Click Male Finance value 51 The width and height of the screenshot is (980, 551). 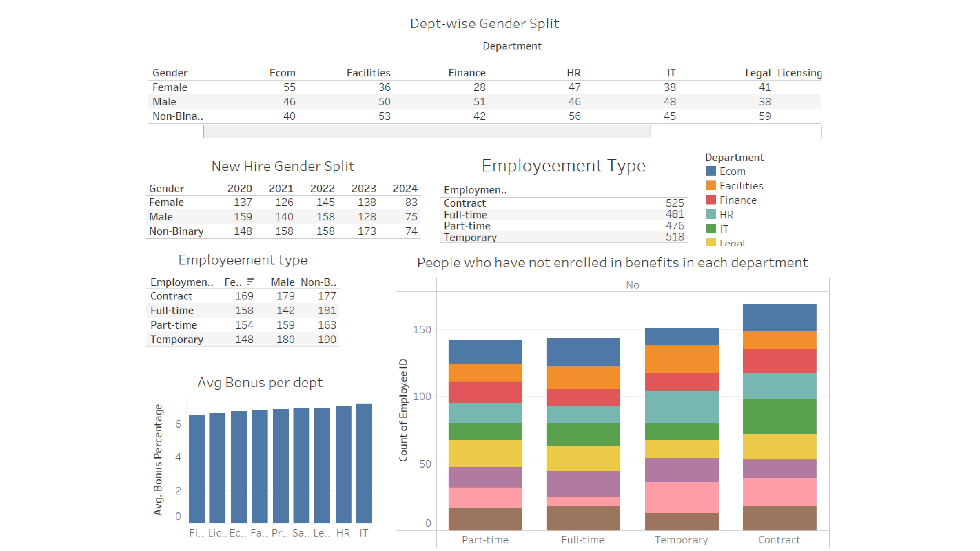[x=479, y=102]
